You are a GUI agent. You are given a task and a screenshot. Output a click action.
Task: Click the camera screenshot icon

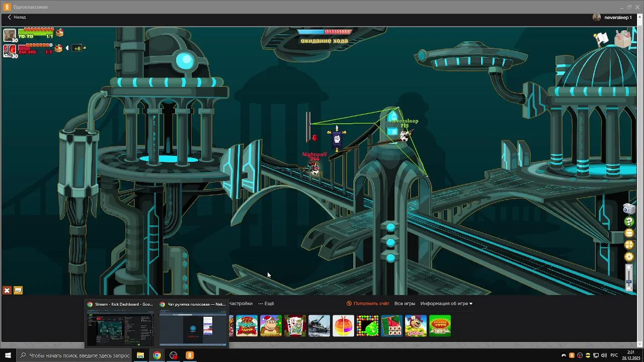[x=629, y=209]
